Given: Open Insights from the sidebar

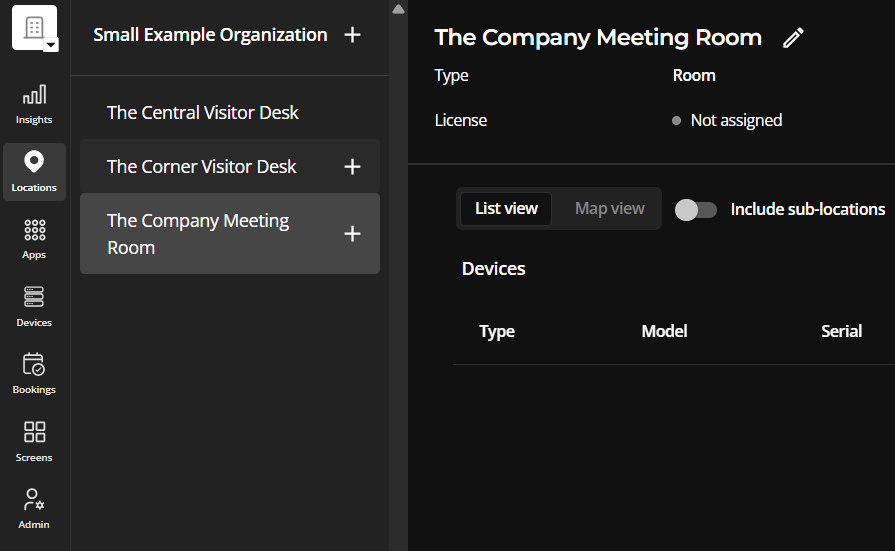Looking at the screenshot, I should pyautogui.click(x=34, y=104).
